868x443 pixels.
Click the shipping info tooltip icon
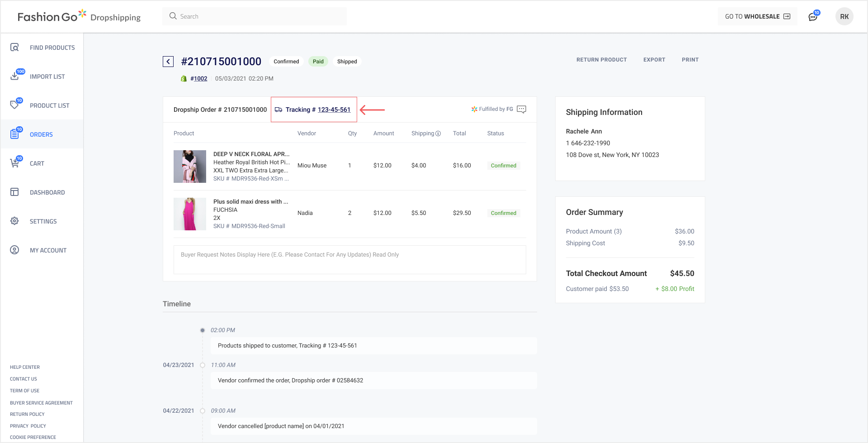(438, 133)
